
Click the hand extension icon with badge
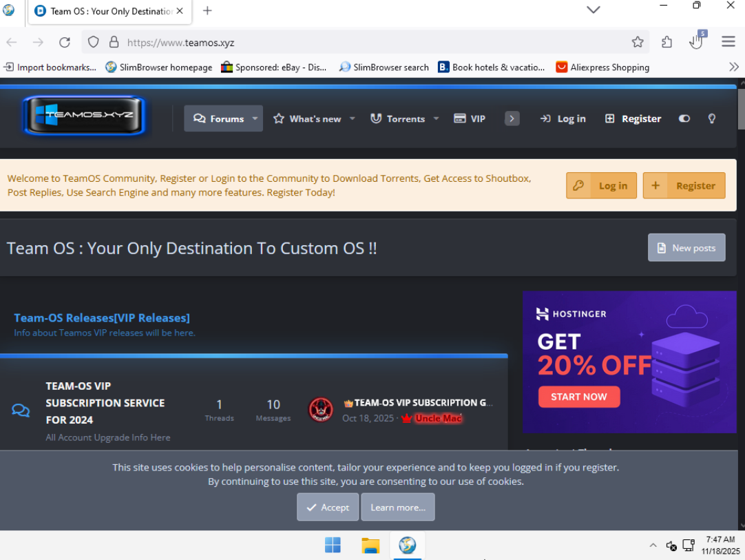[697, 41]
